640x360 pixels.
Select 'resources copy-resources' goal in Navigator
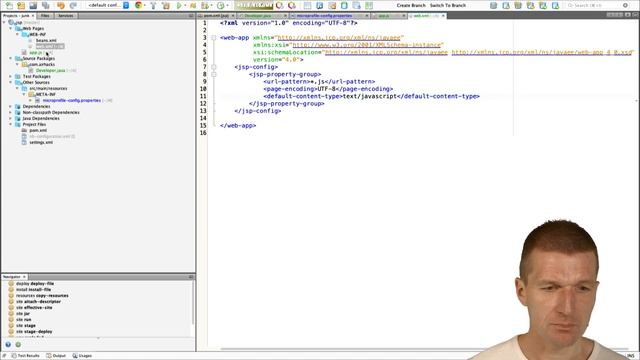(42, 296)
